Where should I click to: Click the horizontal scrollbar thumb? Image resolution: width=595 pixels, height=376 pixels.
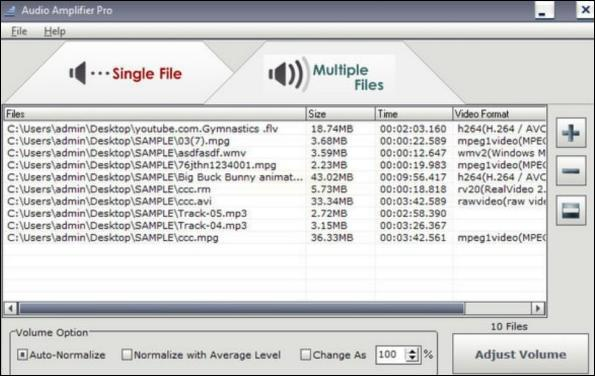pyautogui.click(x=242, y=308)
